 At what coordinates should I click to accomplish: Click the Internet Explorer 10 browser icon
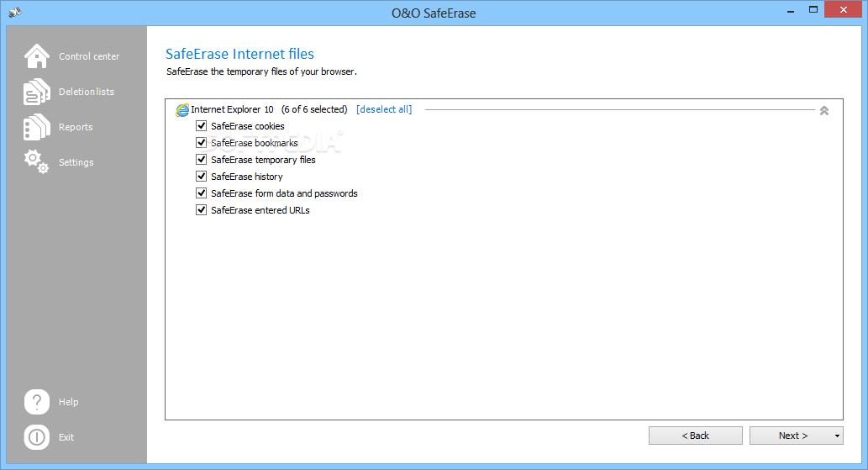point(182,110)
